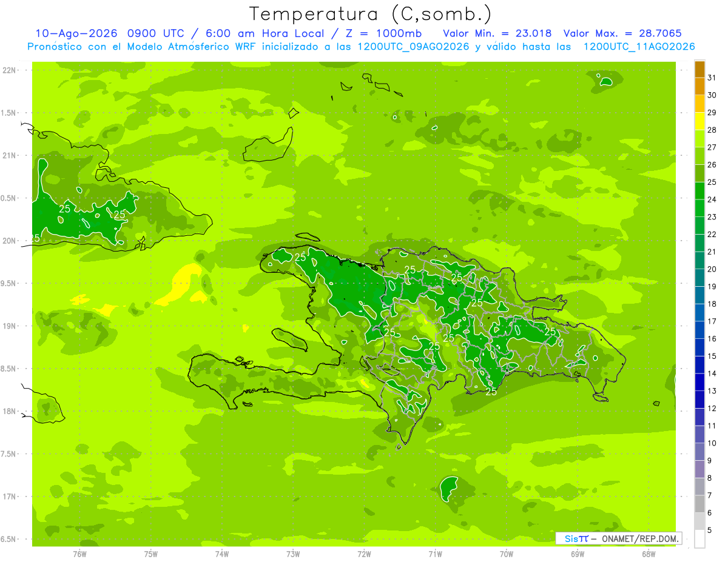The image size is (728, 562).
Task: Click the blue legend swatch between 15 and 16
Action: click(x=699, y=347)
